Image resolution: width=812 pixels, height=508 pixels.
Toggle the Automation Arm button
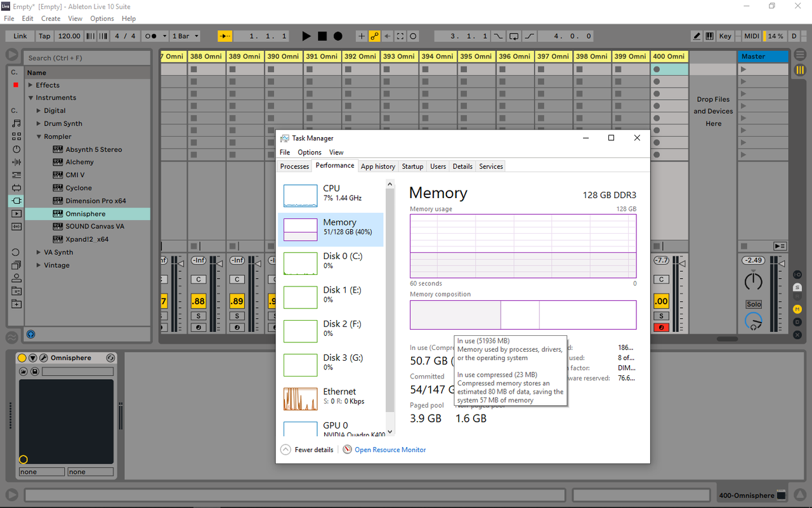coord(374,36)
